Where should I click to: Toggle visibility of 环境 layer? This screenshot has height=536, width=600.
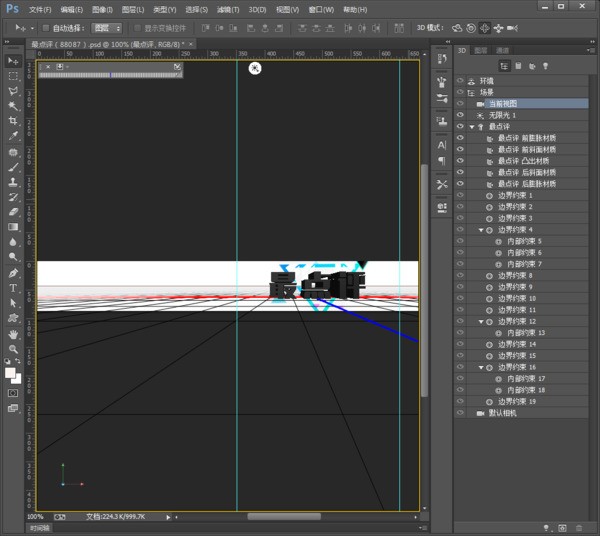460,80
